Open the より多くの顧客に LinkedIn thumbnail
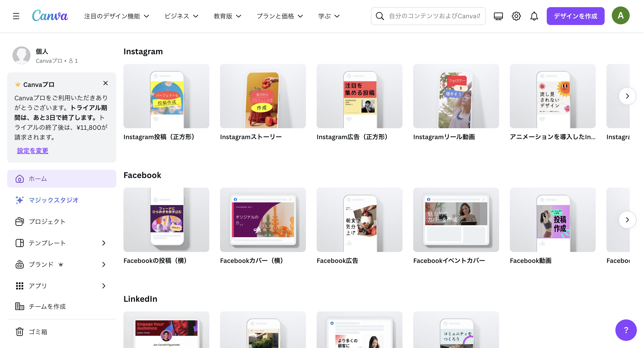The image size is (644, 348). pyautogui.click(x=359, y=330)
